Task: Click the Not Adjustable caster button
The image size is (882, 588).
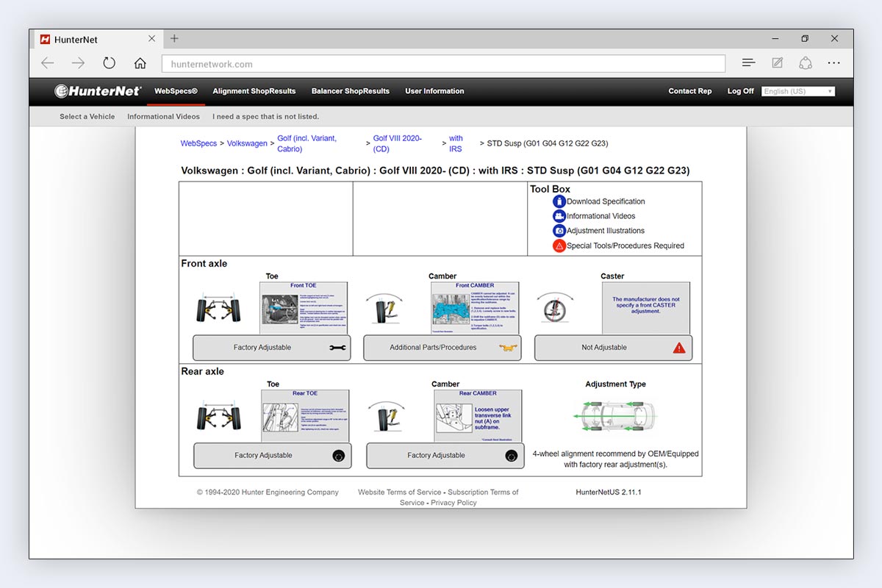Action: tap(613, 348)
